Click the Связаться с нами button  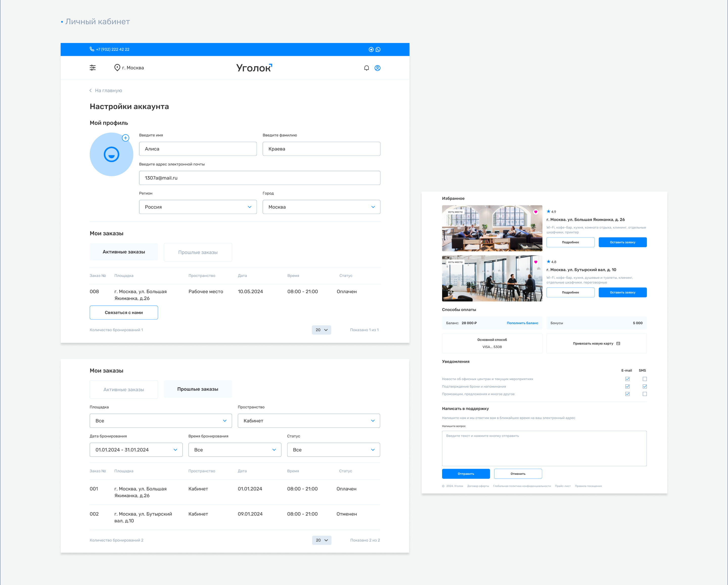coord(124,312)
